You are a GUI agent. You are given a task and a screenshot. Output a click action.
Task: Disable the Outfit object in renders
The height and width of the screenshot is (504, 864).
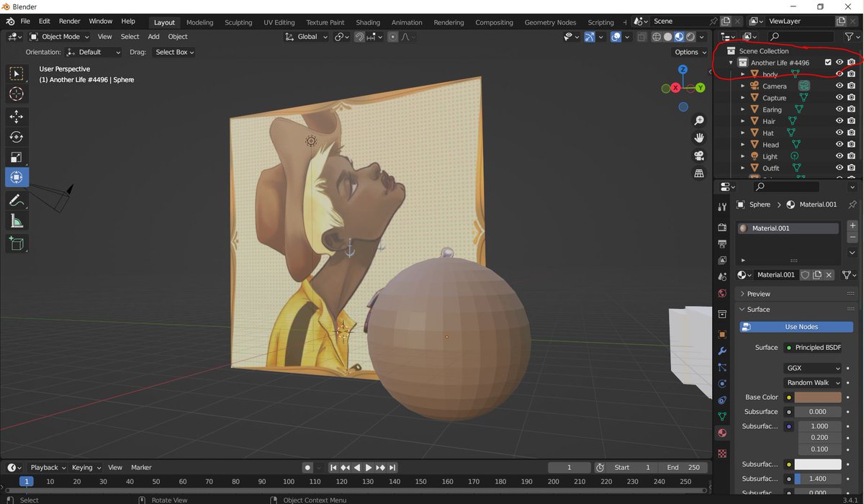coord(851,168)
